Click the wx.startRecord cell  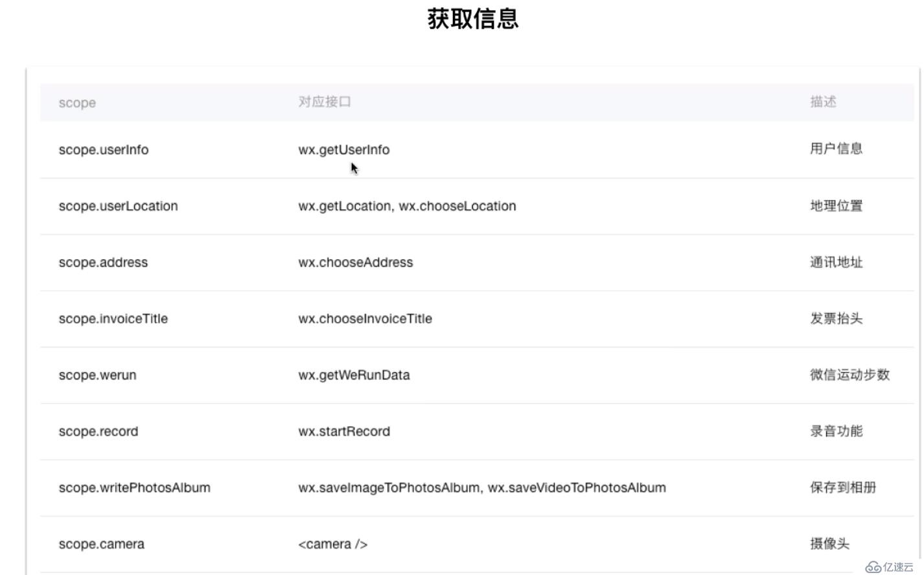(x=344, y=432)
